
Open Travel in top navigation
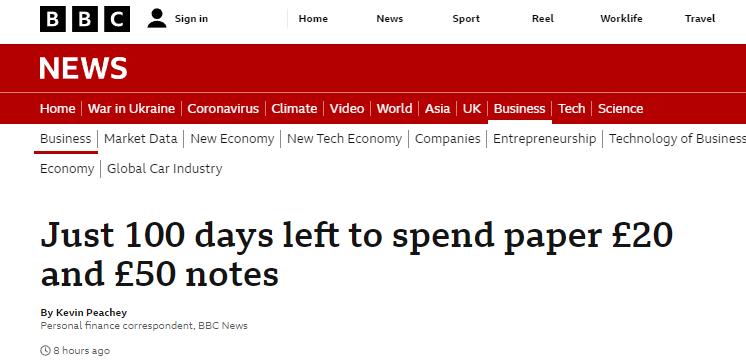(x=700, y=19)
